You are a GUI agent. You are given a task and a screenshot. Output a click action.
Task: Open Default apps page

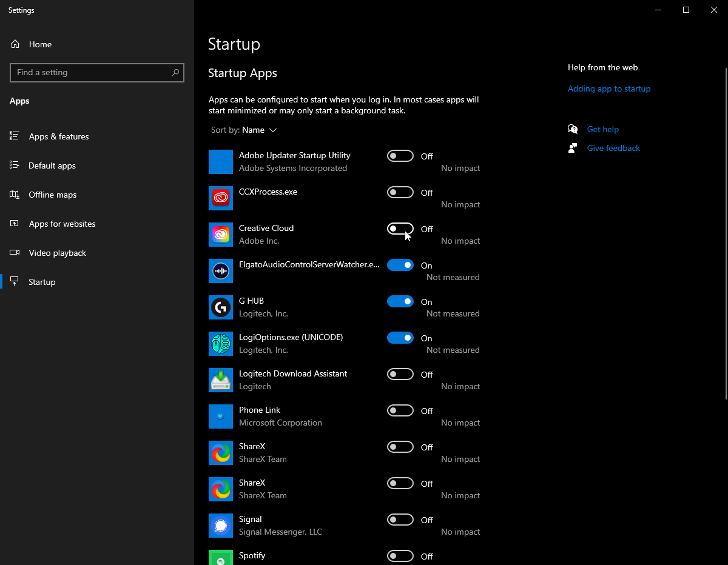tap(97, 165)
